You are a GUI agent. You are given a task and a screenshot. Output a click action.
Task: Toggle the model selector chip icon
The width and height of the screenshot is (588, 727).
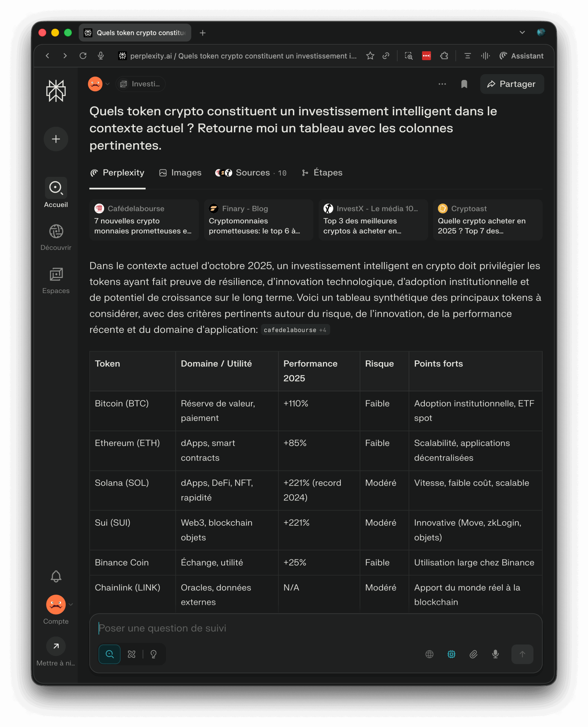pos(451,654)
